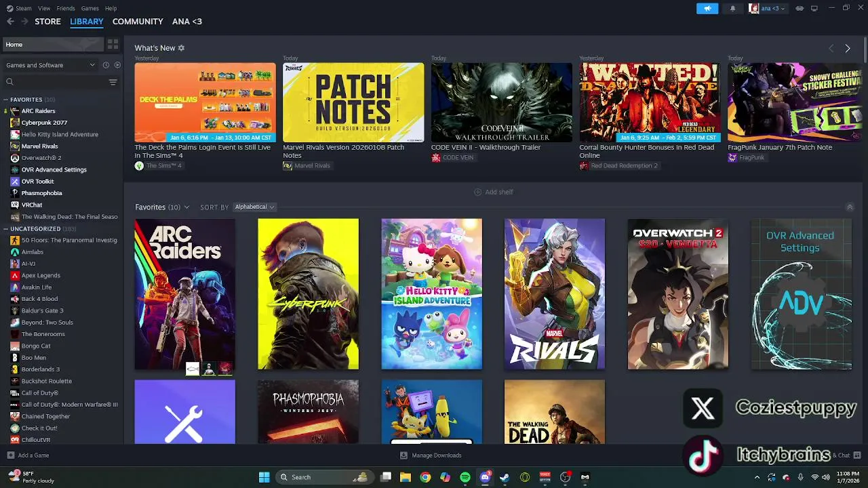The width and height of the screenshot is (868, 488).
Task: Enter Big Picture mode with monitor icon
Action: [814, 8]
